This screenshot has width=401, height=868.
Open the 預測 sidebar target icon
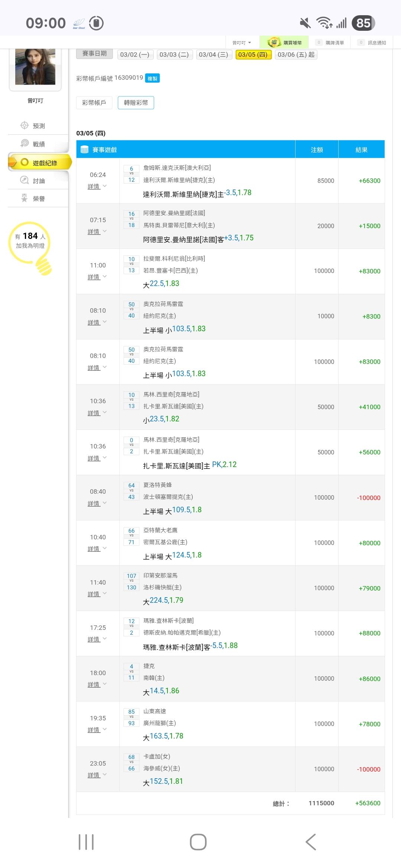(x=25, y=126)
